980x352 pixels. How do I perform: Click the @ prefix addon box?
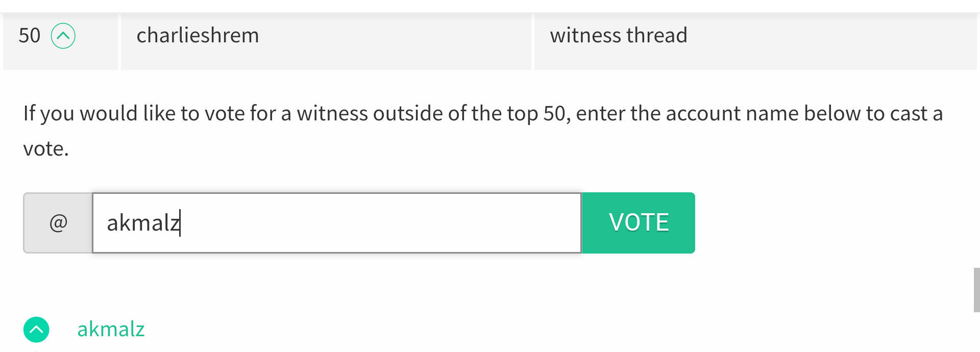click(x=58, y=223)
